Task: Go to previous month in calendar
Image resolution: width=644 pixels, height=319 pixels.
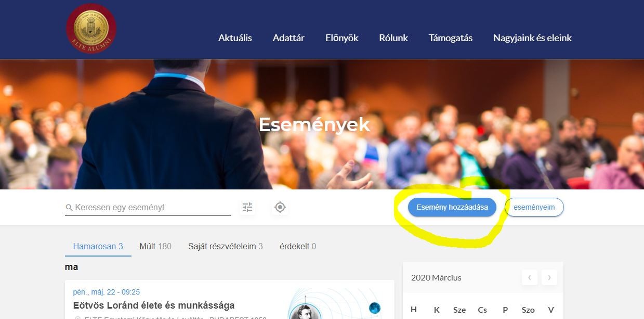Action: pyautogui.click(x=529, y=277)
